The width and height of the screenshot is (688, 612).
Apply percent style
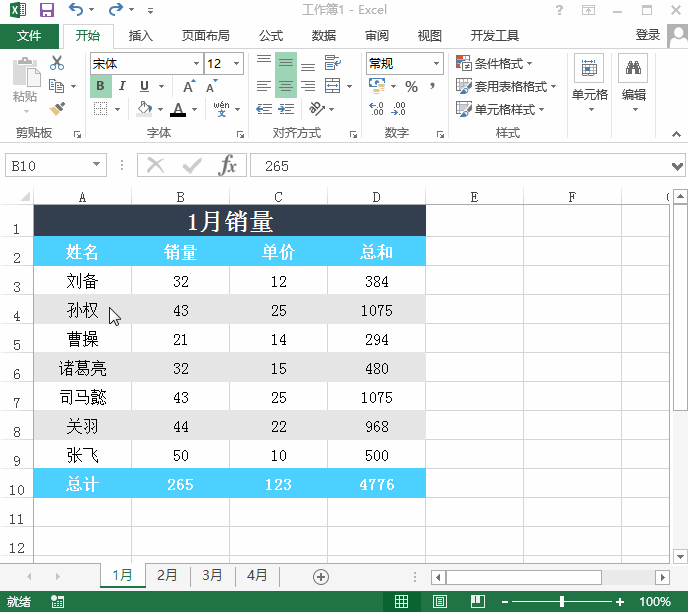(411, 86)
